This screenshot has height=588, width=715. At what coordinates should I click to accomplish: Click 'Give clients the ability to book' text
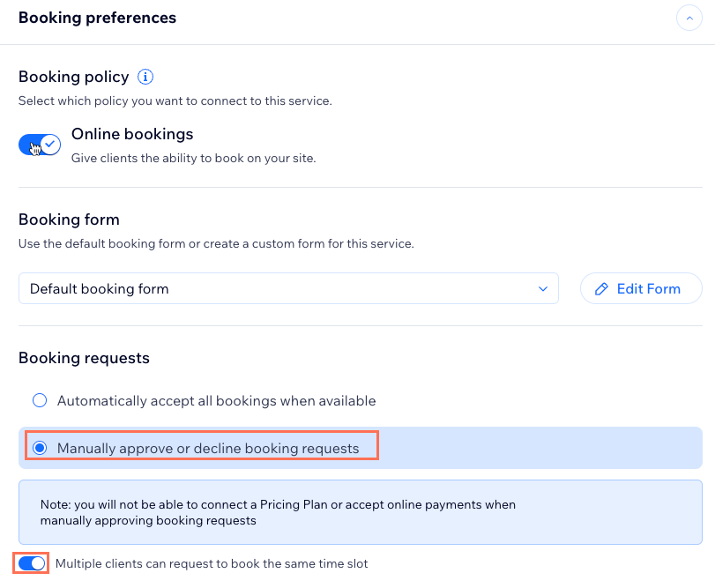[193, 158]
